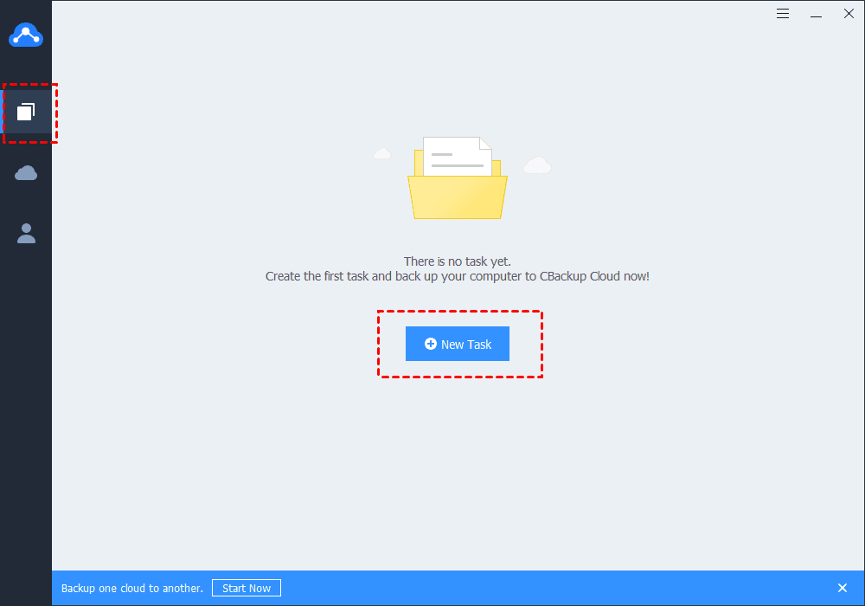Click the white document in the folder
The image size is (866, 606).
[x=457, y=156]
